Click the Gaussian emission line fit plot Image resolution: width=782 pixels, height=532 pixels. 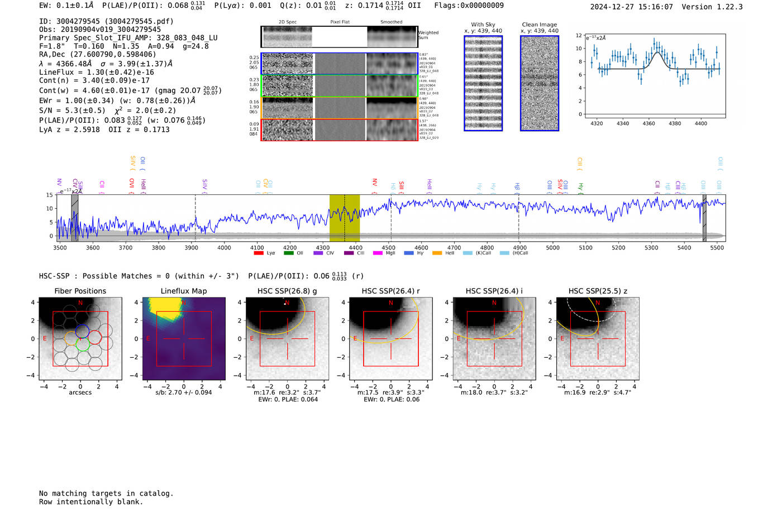[x=655, y=76]
